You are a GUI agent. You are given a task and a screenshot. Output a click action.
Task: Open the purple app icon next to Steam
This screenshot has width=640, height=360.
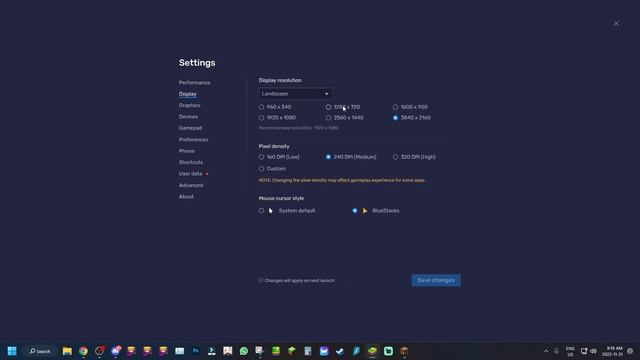[324, 351]
